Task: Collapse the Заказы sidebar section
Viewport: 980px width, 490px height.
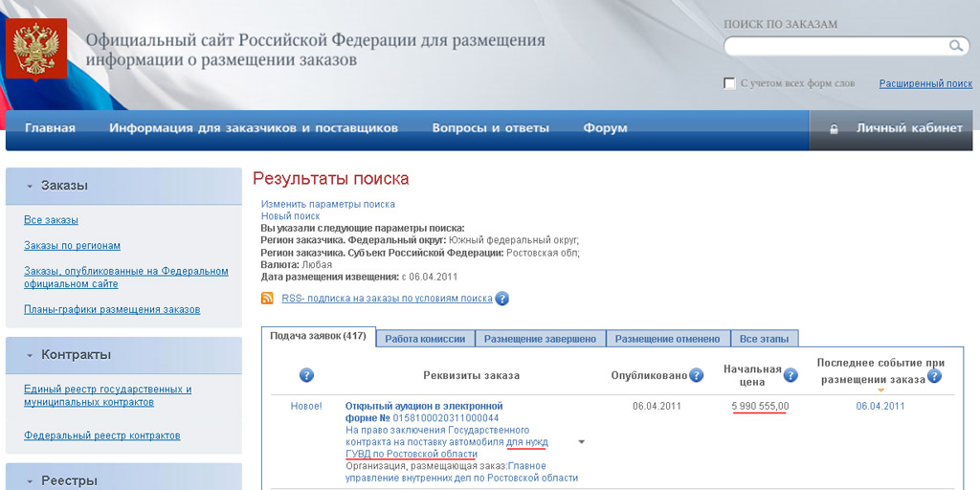Action: tap(30, 187)
